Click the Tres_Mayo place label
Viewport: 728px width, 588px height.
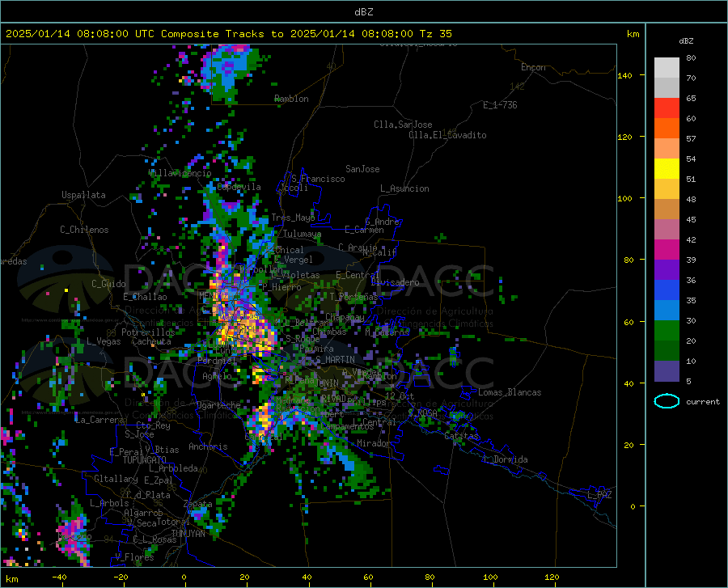tap(293, 218)
